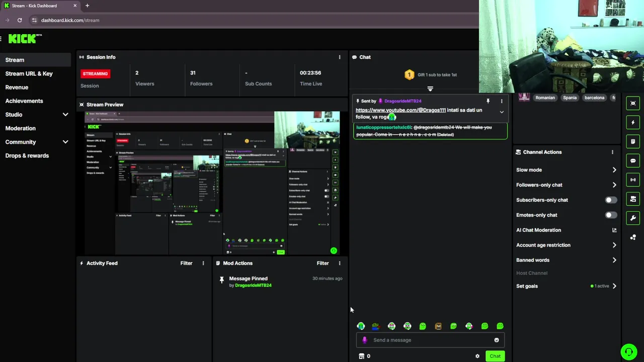Image resolution: width=644 pixels, height=362 pixels.
Task: Click the three-dots cluster icon below the wrench
Action: [633, 237]
